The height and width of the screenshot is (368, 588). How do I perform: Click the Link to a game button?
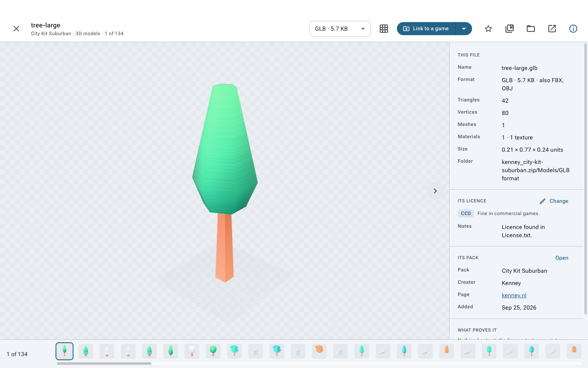(x=426, y=29)
